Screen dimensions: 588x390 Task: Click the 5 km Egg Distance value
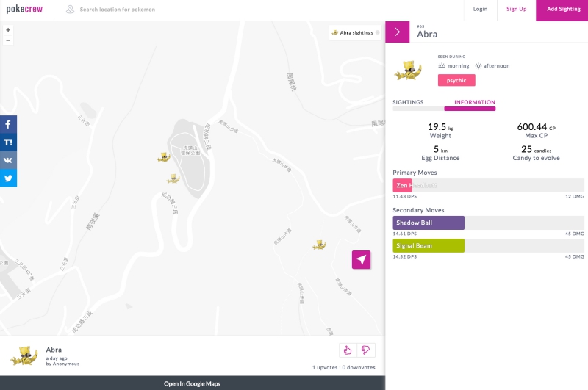440,150
